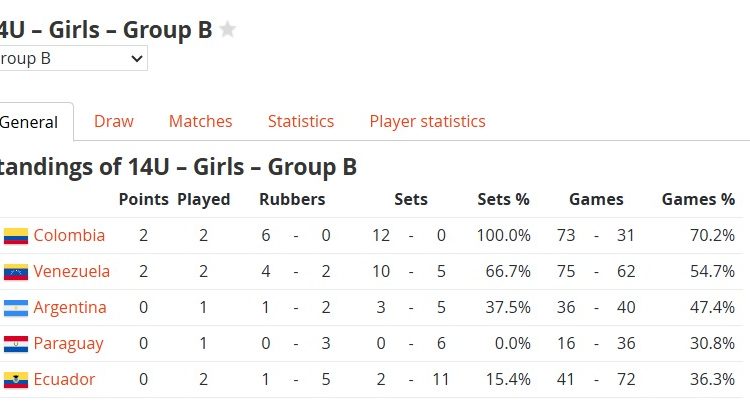
Task: Click the Colombia flag icon
Action: click(x=15, y=236)
